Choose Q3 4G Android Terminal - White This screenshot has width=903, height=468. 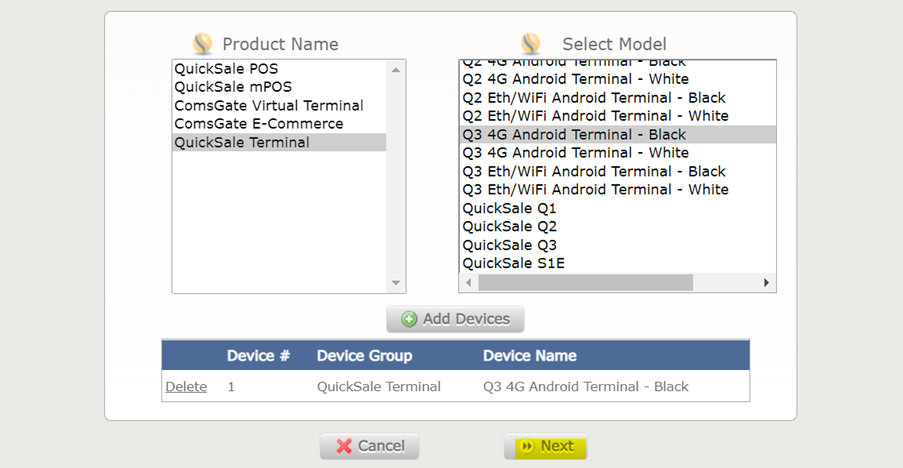pos(575,153)
